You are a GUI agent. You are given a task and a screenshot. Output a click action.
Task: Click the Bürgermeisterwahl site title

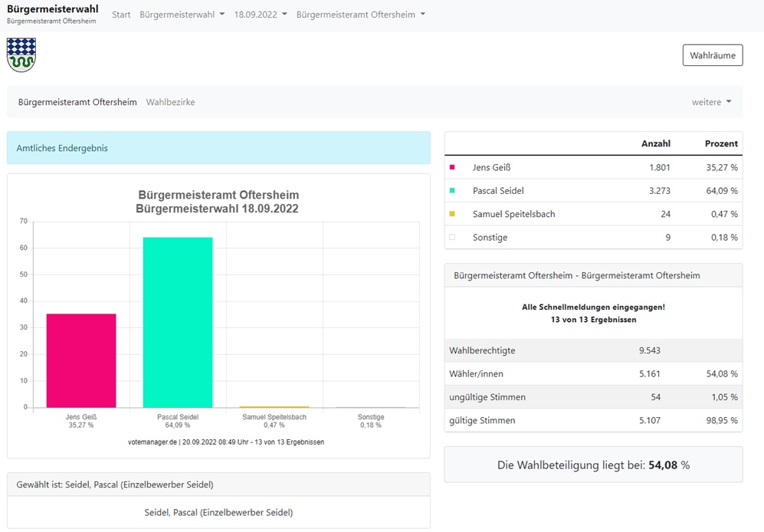pyautogui.click(x=53, y=8)
